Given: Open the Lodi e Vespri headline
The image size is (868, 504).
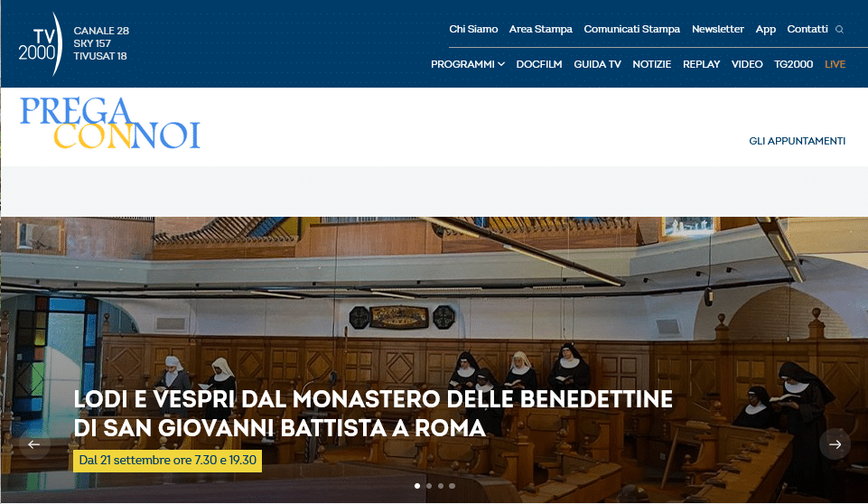Looking at the screenshot, I should pos(373,413).
